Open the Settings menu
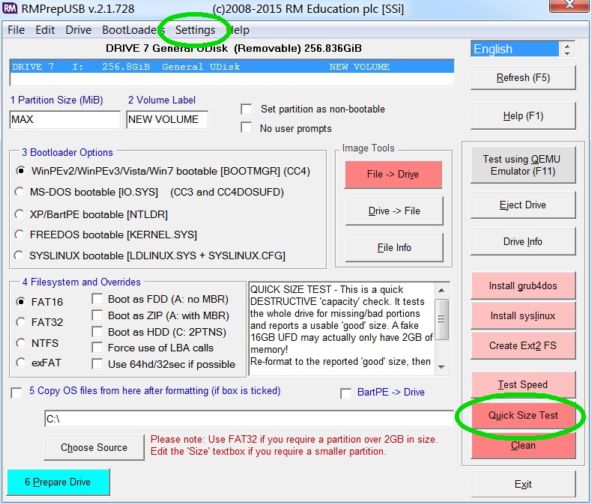 click(x=195, y=30)
